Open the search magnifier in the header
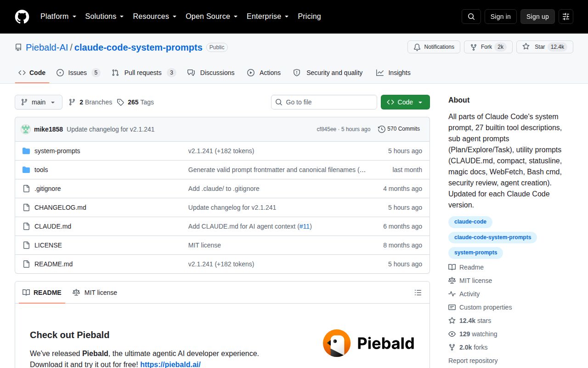 pos(471,17)
